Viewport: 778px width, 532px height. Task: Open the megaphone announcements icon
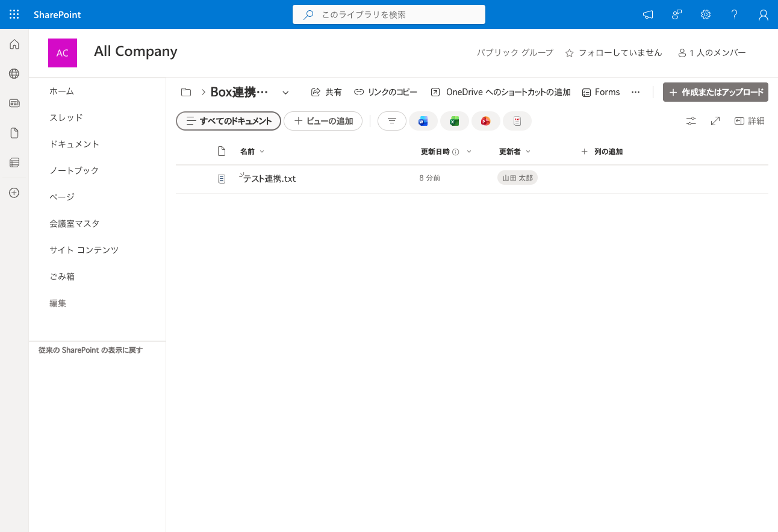point(648,14)
